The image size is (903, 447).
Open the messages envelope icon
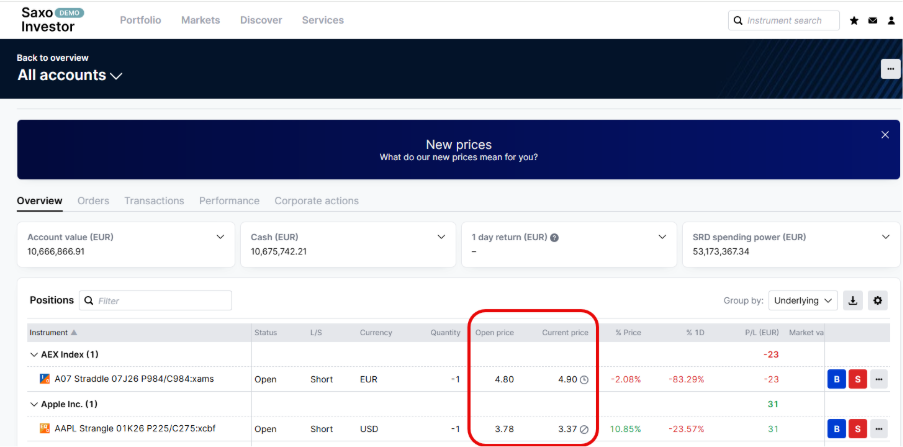(872, 20)
